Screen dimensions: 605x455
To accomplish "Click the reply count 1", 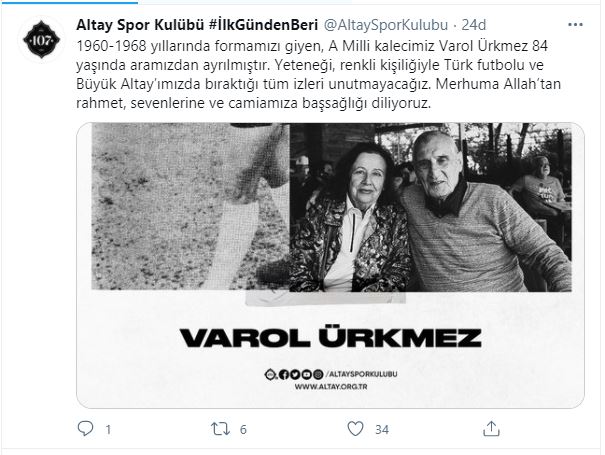I will 108,429.
